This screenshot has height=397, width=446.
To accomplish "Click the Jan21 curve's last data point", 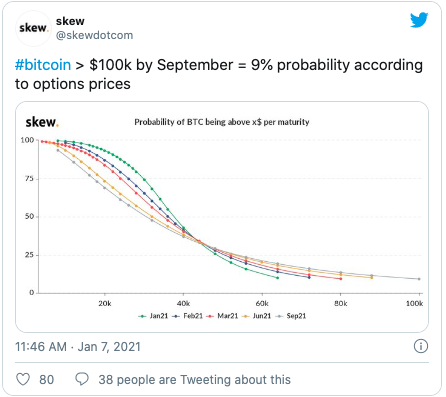I will click(x=278, y=278).
